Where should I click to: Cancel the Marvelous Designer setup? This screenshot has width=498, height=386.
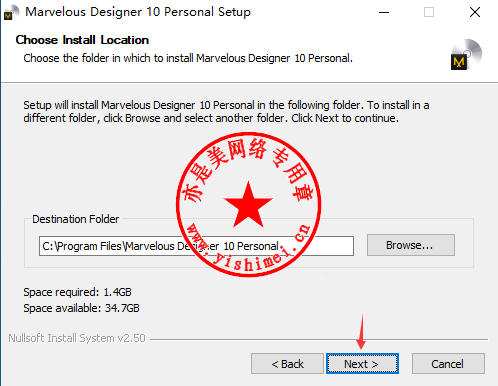[448, 364]
